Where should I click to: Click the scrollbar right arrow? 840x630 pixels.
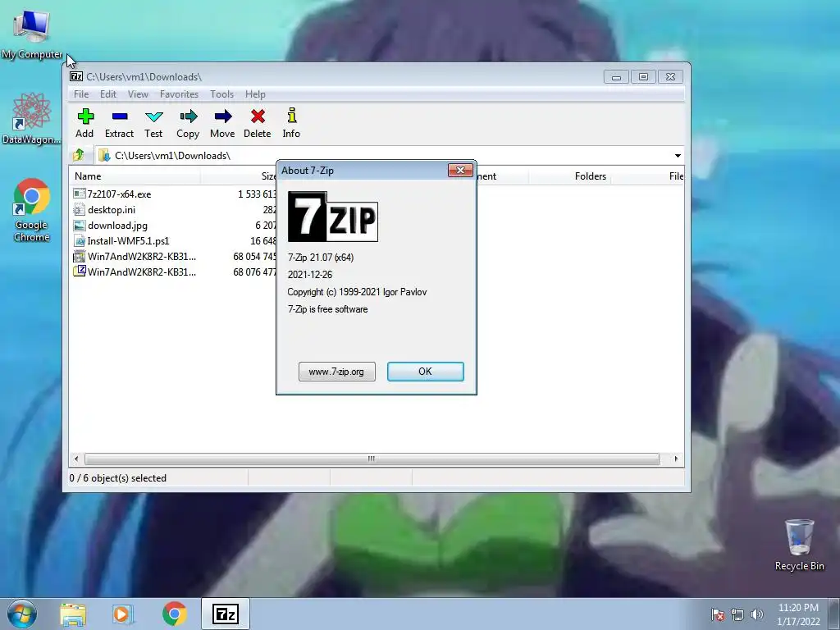point(676,459)
